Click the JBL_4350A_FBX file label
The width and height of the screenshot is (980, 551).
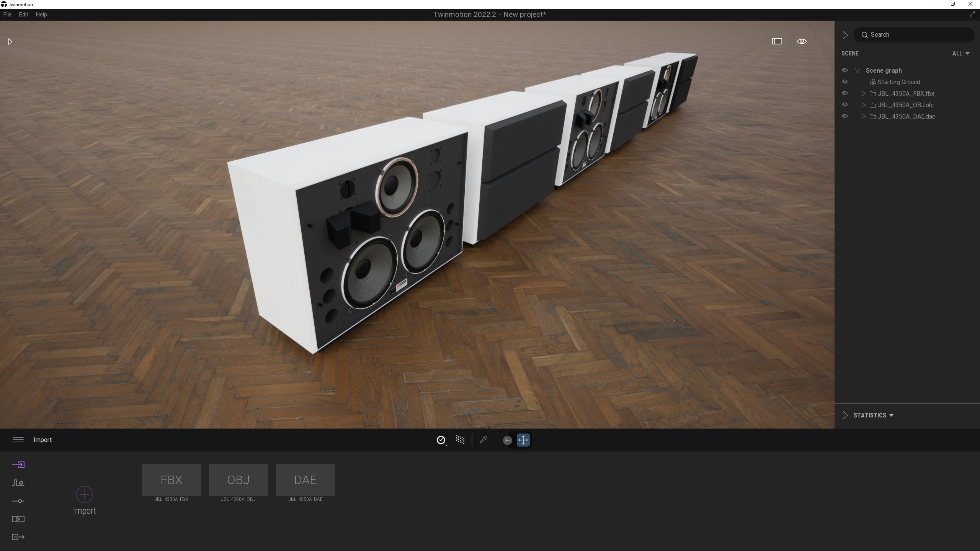tap(171, 499)
